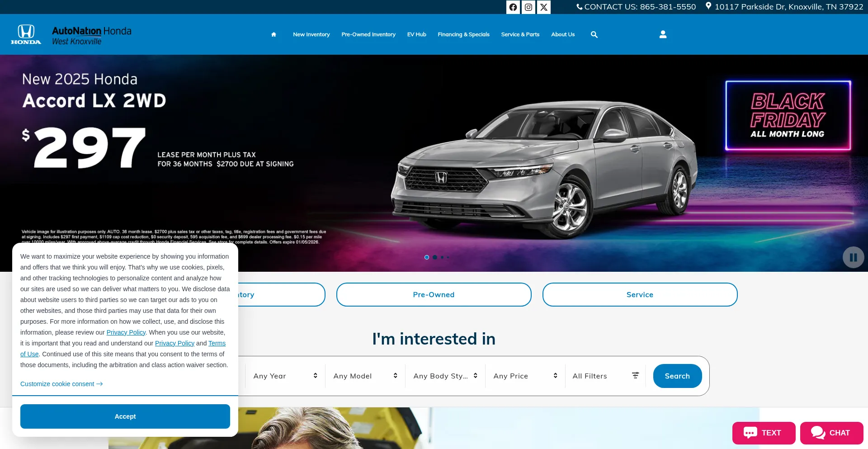This screenshot has height=449, width=868.
Task: Open the X (Twitter) social icon
Action: [x=543, y=7]
